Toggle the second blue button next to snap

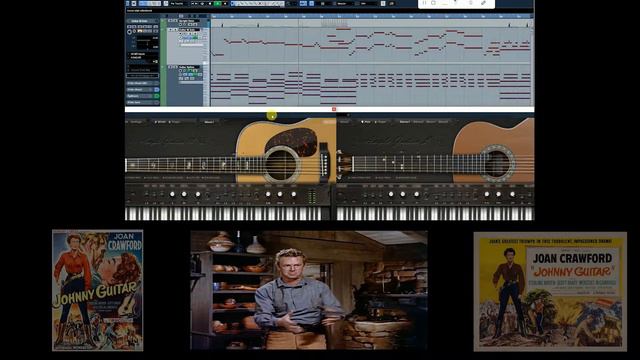(x=311, y=4)
